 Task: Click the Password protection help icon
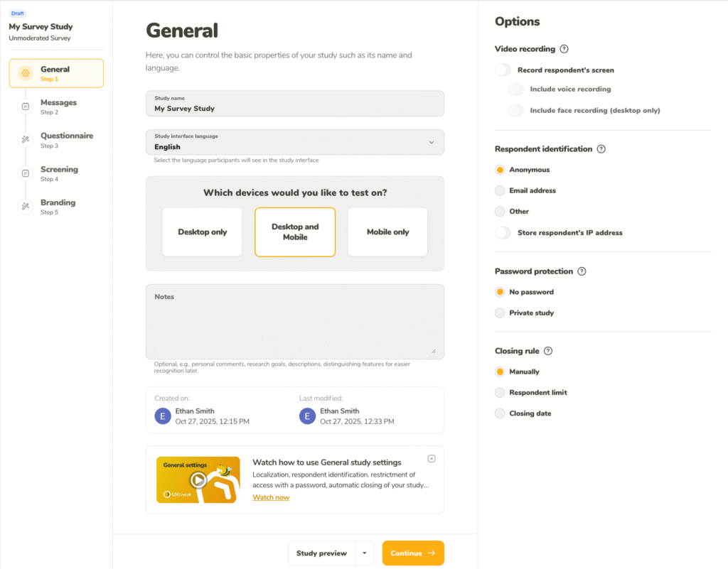tap(582, 271)
